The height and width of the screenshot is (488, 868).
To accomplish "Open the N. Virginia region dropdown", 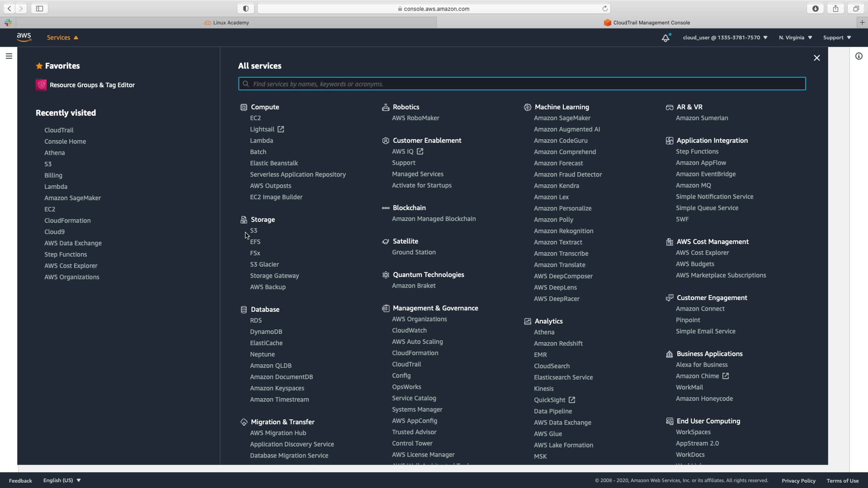I will [x=795, y=37].
